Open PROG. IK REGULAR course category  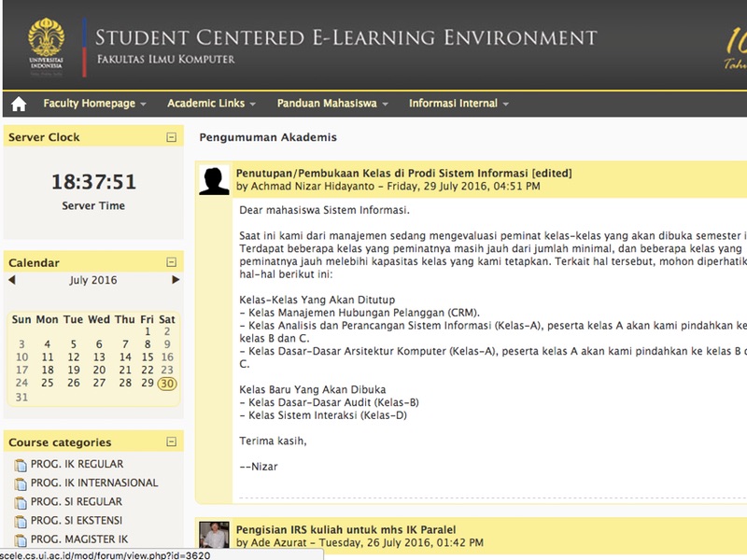(x=77, y=464)
